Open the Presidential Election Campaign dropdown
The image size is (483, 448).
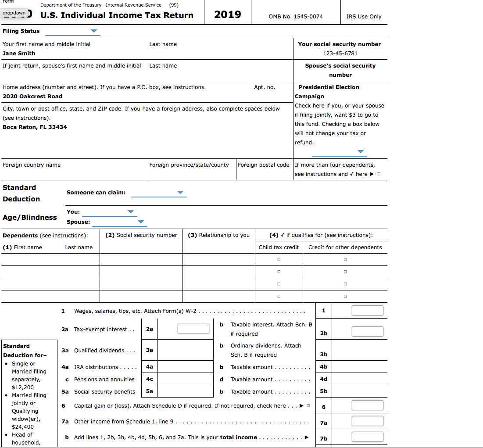361,151
